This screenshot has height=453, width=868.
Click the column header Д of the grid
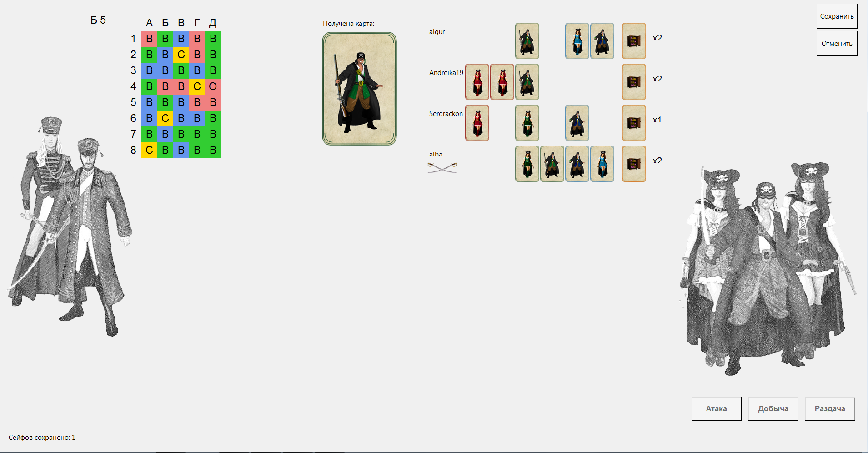pos(213,23)
